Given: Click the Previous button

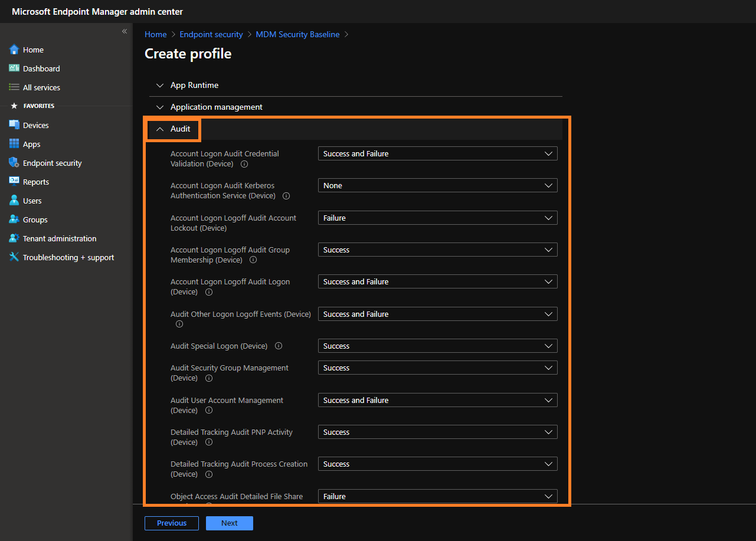Looking at the screenshot, I should point(172,523).
